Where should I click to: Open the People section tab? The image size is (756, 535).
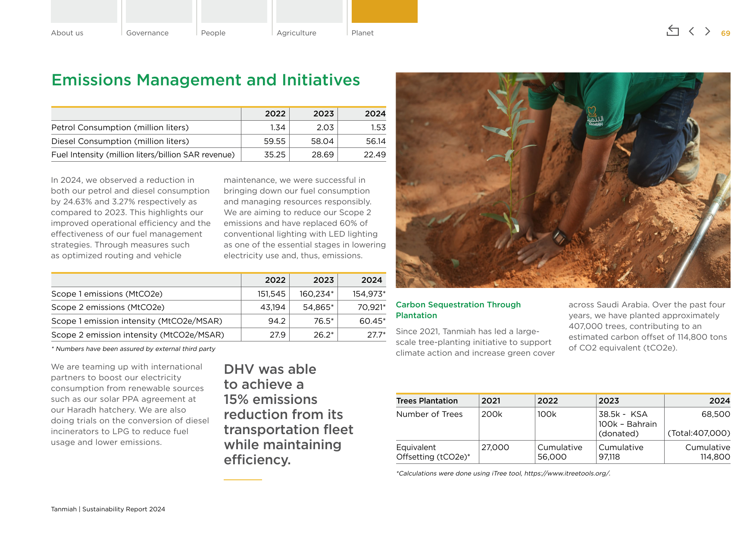coord(234,19)
